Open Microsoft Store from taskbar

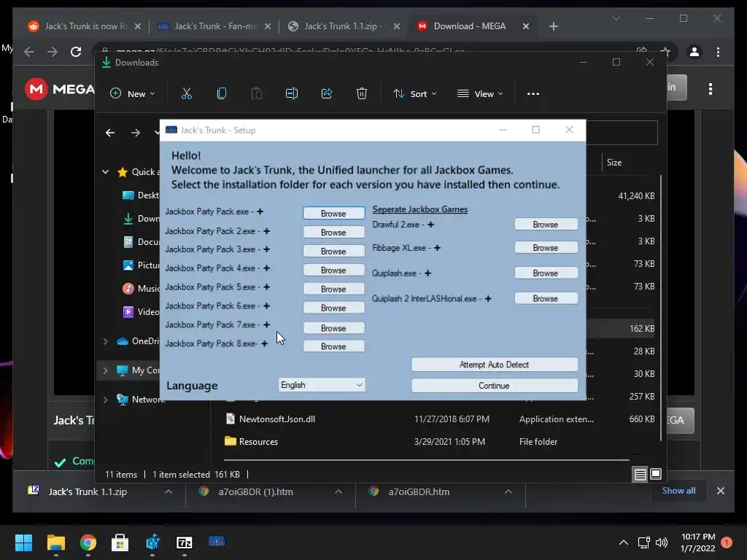coord(120,542)
